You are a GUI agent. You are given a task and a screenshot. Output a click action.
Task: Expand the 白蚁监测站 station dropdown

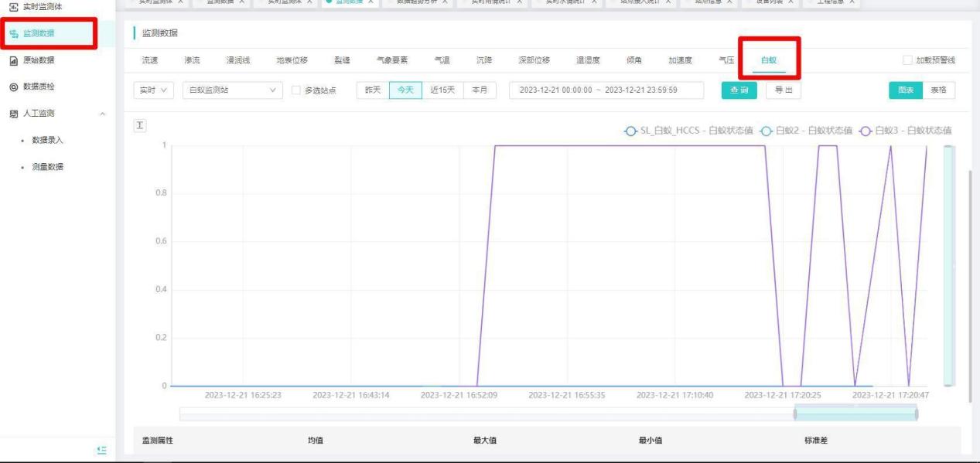tap(233, 90)
